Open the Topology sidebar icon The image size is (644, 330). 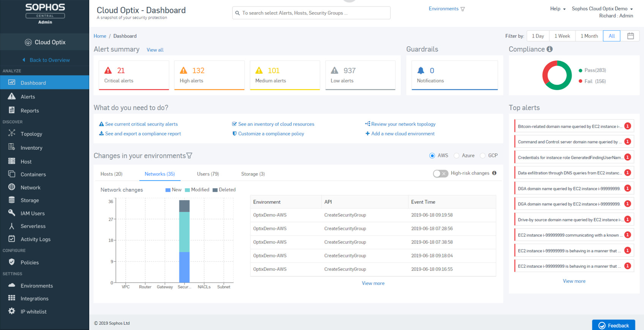(x=12, y=133)
